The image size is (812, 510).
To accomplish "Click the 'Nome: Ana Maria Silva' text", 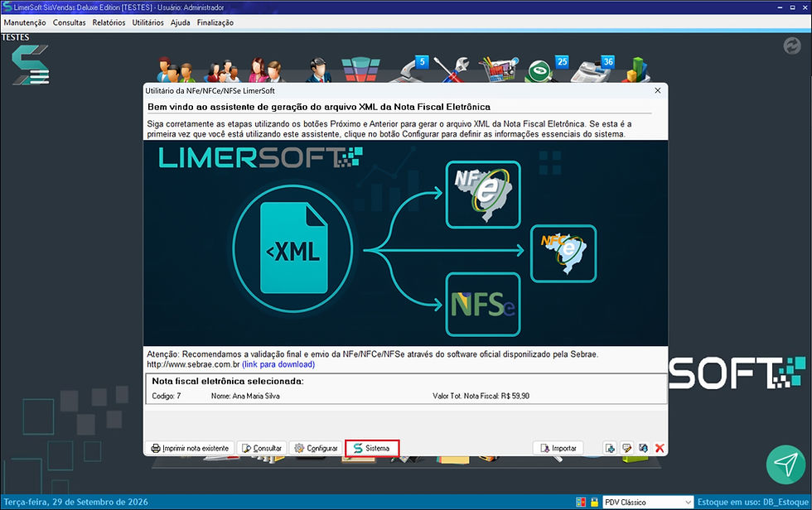I will click(x=245, y=397).
